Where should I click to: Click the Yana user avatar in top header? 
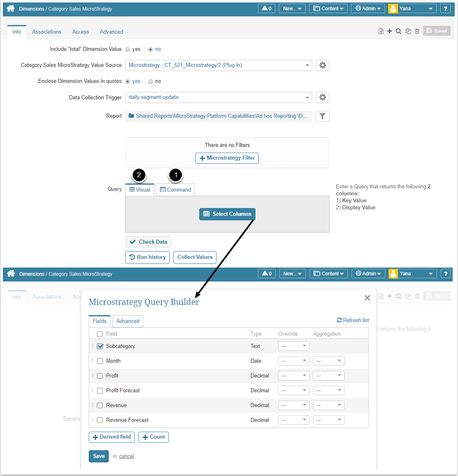[393, 9]
